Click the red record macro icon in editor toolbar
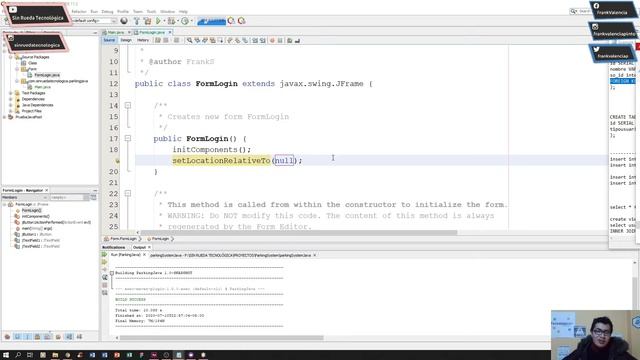 point(272,40)
